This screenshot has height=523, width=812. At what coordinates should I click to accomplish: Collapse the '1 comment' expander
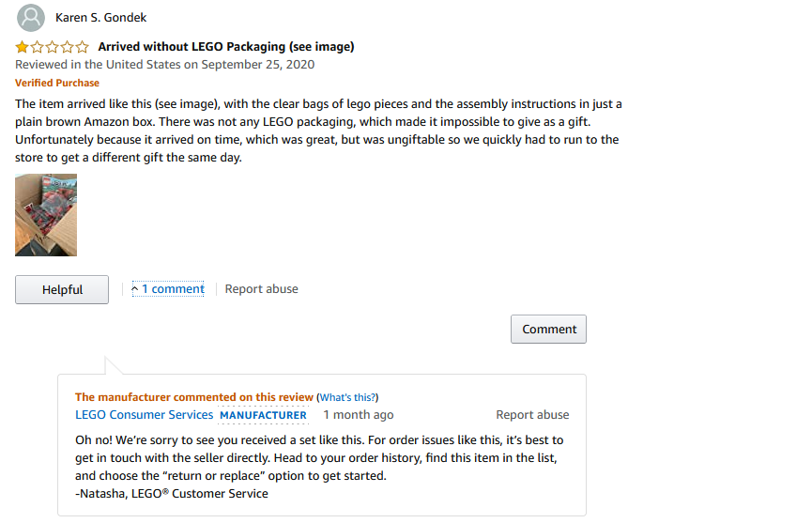coord(168,289)
